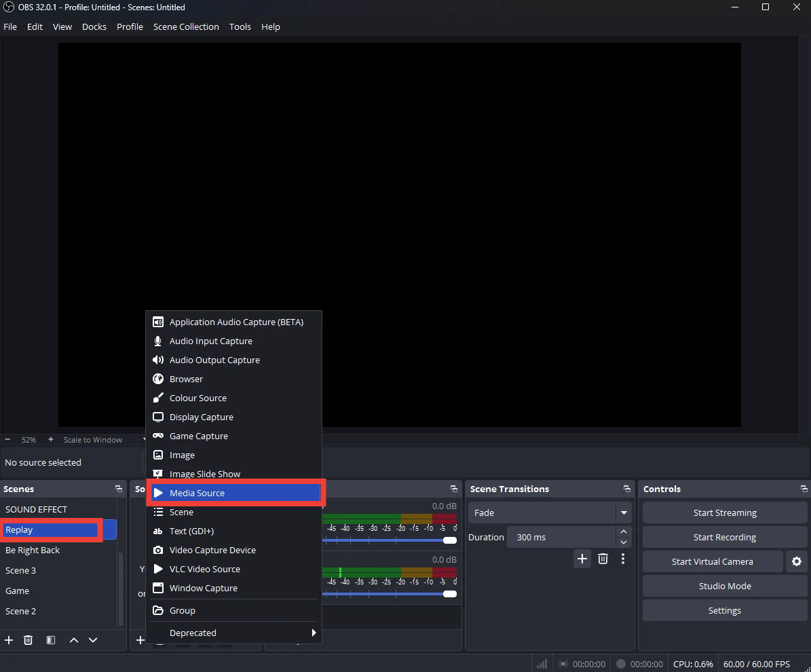
Task: Open the Docks menu
Action: pos(94,27)
